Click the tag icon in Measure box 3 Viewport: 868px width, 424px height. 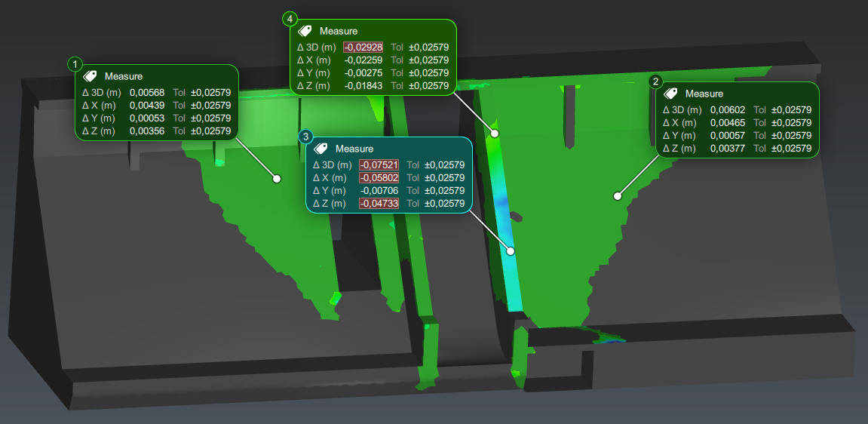tap(321, 149)
